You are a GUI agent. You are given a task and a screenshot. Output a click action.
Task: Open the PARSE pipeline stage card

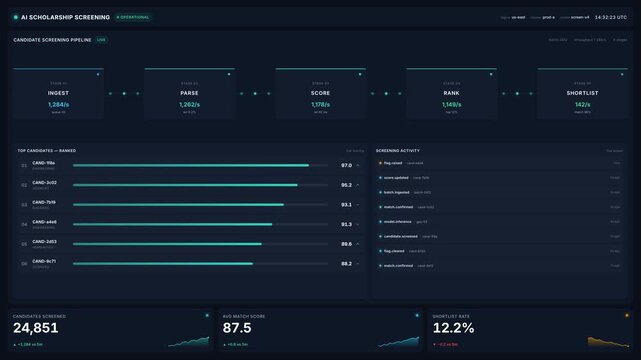click(189, 94)
